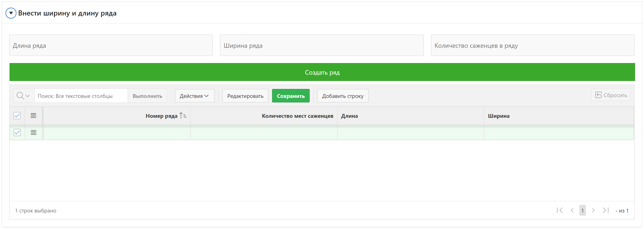Click the Добавить строку button
This screenshot has height=229, width=644.
point(342,96)
